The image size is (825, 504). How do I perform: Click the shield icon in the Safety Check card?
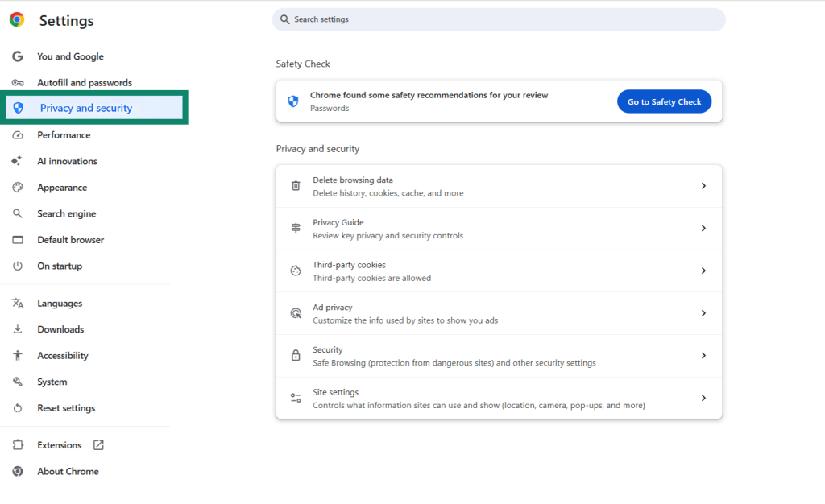(292, 101)
